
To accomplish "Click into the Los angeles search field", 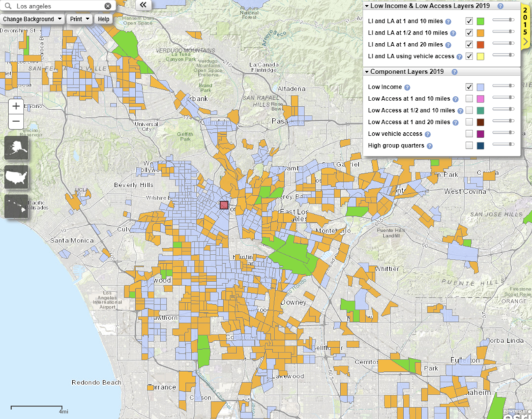I will (x=58, y=6).
